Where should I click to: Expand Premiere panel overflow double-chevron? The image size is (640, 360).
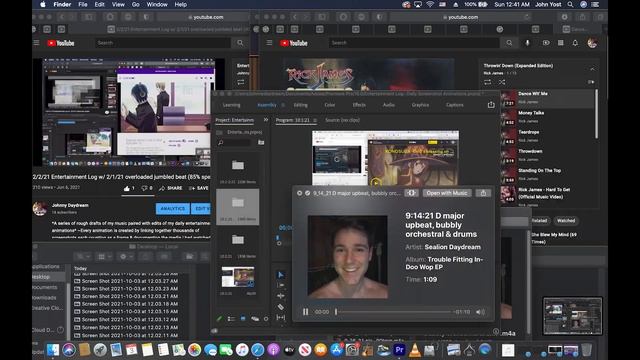tap(266, 120)
